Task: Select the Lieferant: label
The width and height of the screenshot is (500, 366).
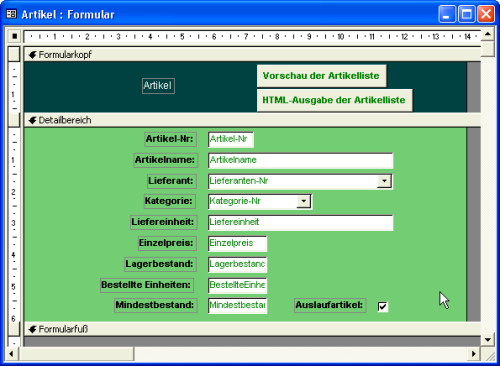Action: [171, 181]
